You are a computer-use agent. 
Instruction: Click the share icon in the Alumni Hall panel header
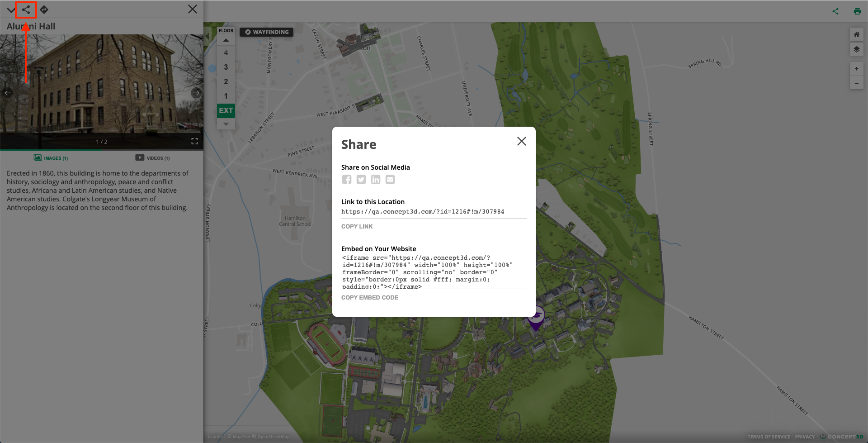click(x=26, y=10)
